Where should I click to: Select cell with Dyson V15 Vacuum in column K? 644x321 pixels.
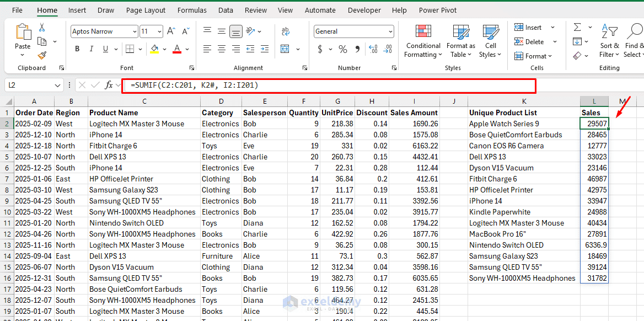coord(524,168)
